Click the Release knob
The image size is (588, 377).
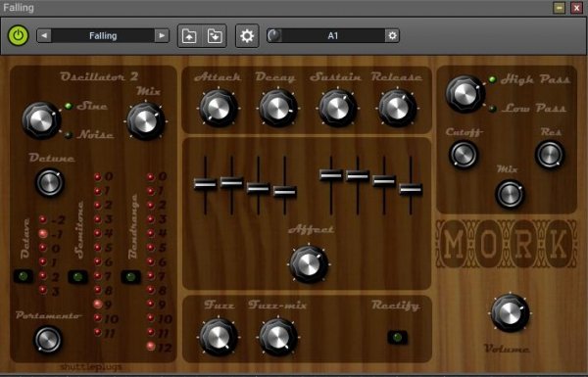pyautogui.click(x=397, y=109)
